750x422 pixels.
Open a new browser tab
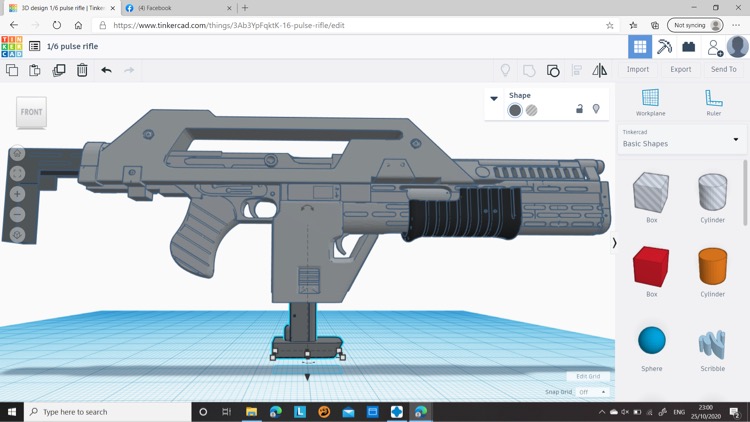(x=245, y=8)
